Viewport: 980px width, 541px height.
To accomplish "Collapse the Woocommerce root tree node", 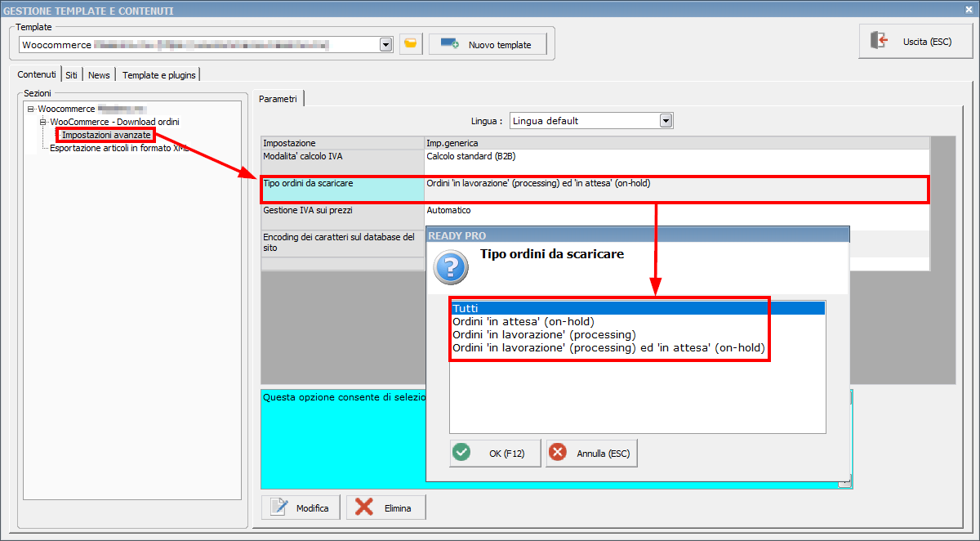I will (x=30, y=109).
